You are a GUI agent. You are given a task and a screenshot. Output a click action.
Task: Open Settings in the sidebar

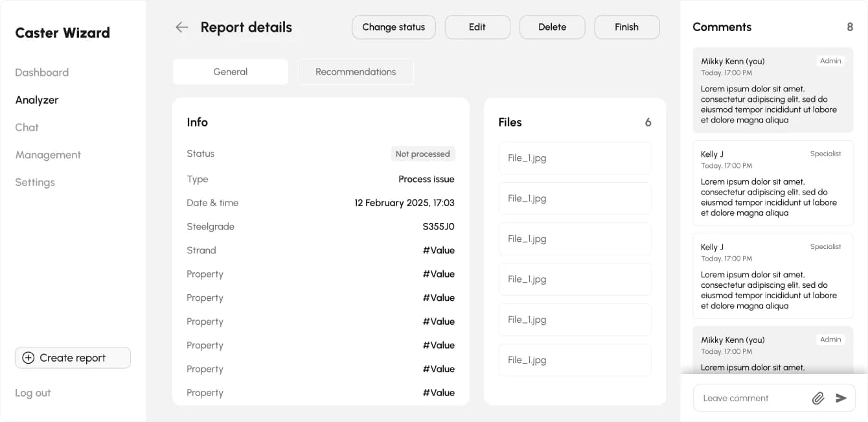tap(35, 182)
